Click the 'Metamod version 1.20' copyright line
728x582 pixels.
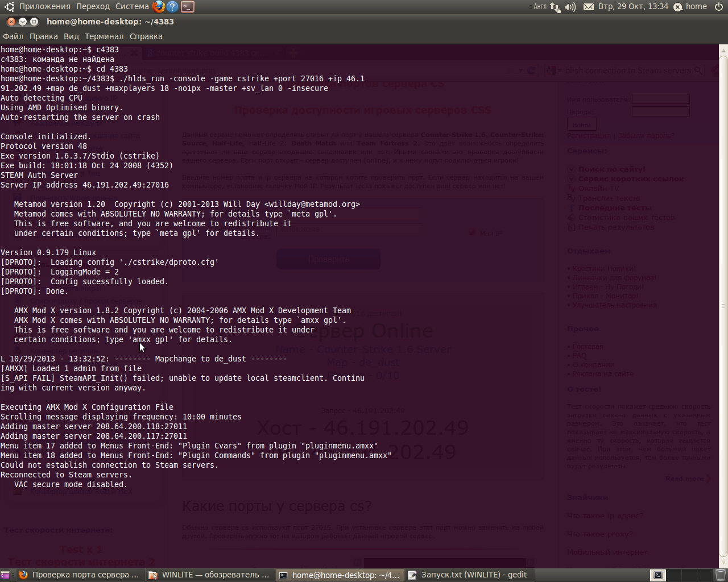tap(187, 204)
